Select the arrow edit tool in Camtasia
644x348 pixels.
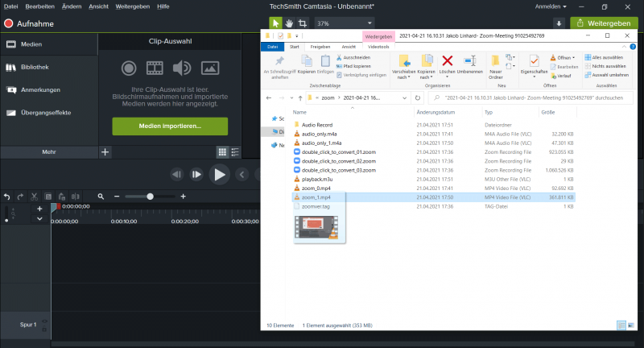275,23
